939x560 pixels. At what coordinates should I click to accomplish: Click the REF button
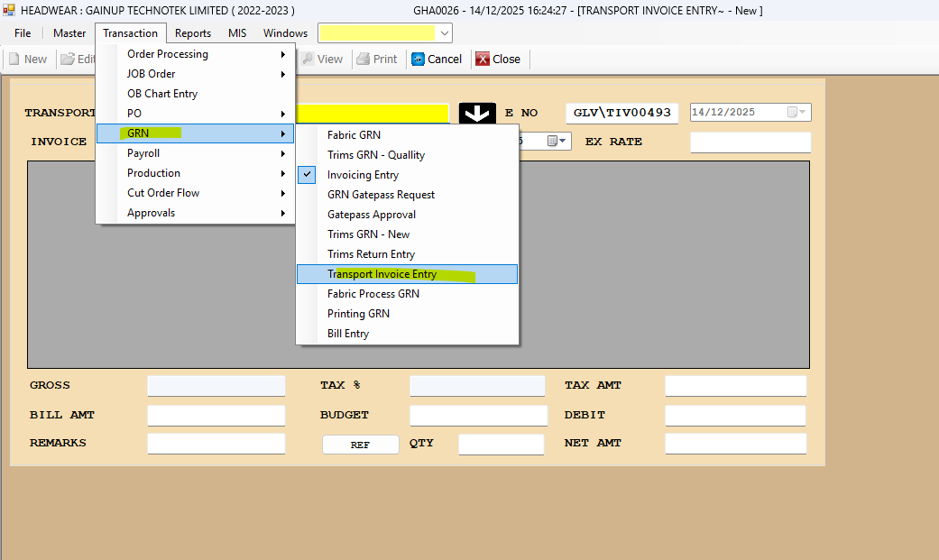(360, 445)
